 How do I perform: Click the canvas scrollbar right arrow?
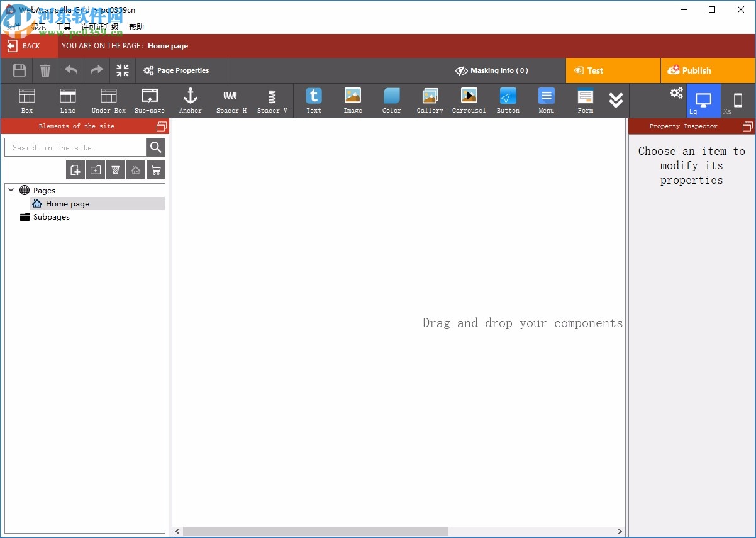620,532
